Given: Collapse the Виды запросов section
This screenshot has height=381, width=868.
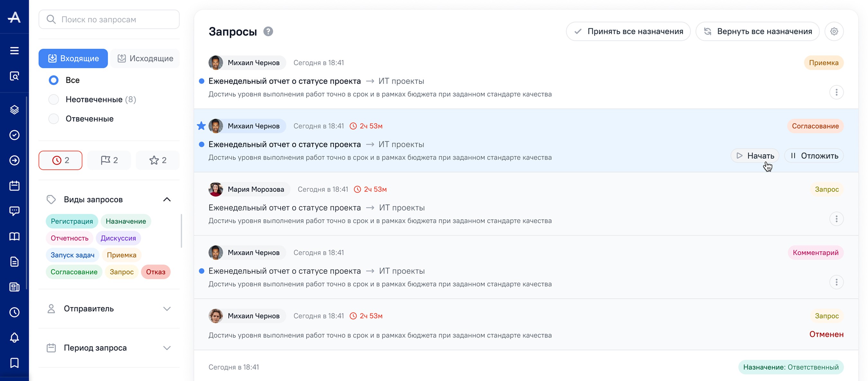Looking at the screenshot, I should (167, 199).
